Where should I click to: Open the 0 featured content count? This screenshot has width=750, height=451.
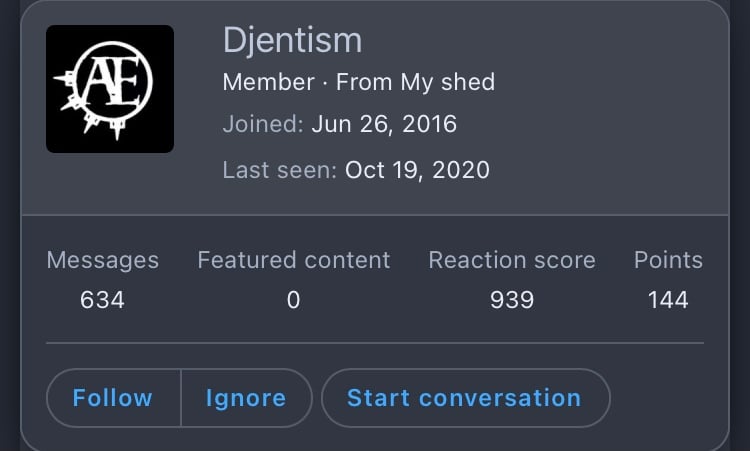click(294, 300)
